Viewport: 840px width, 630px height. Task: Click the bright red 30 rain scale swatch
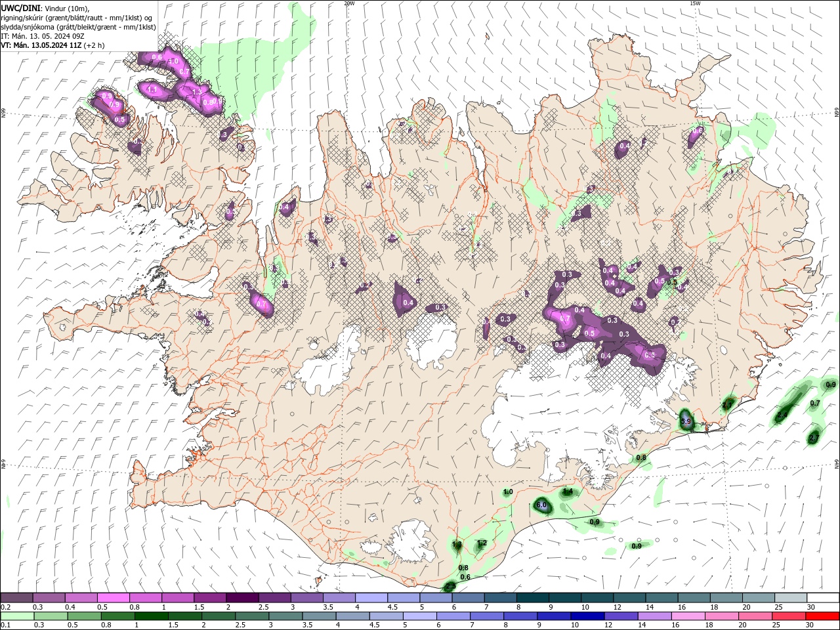pos(822,616)
